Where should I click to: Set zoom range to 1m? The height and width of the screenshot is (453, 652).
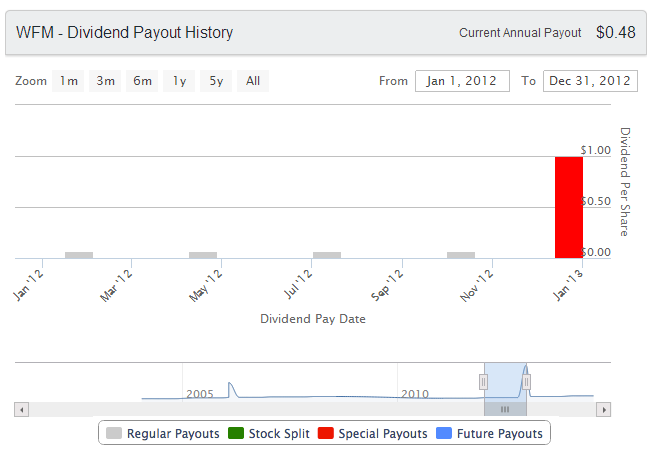coord(68,81)
